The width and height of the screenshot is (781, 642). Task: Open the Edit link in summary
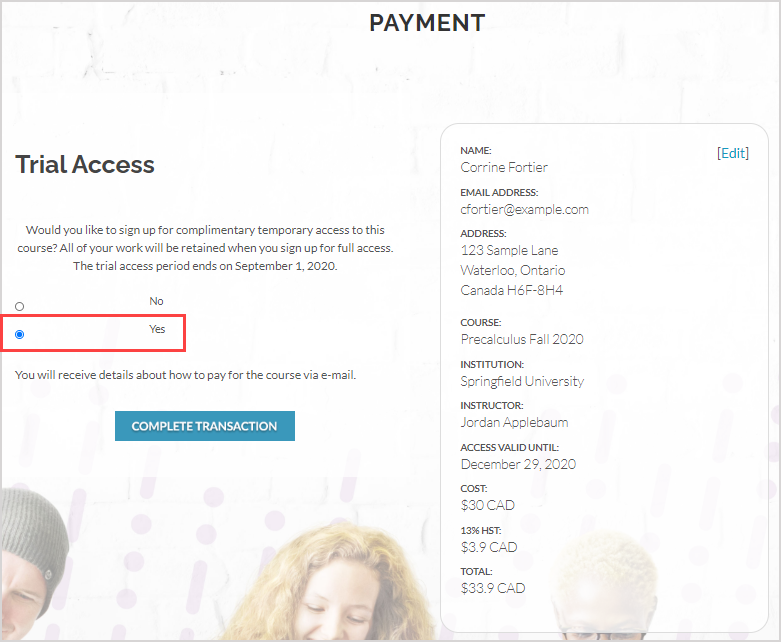(733, 153)
